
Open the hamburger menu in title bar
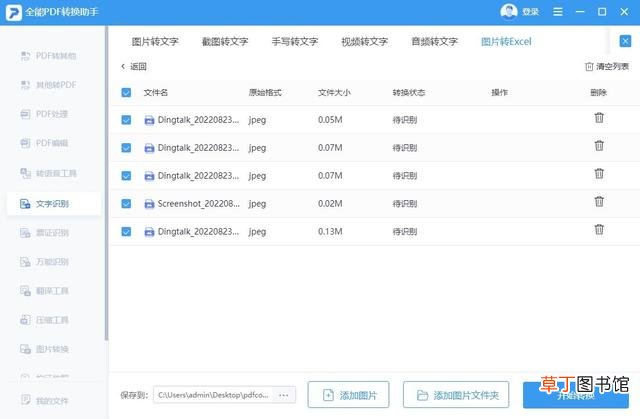558,12
